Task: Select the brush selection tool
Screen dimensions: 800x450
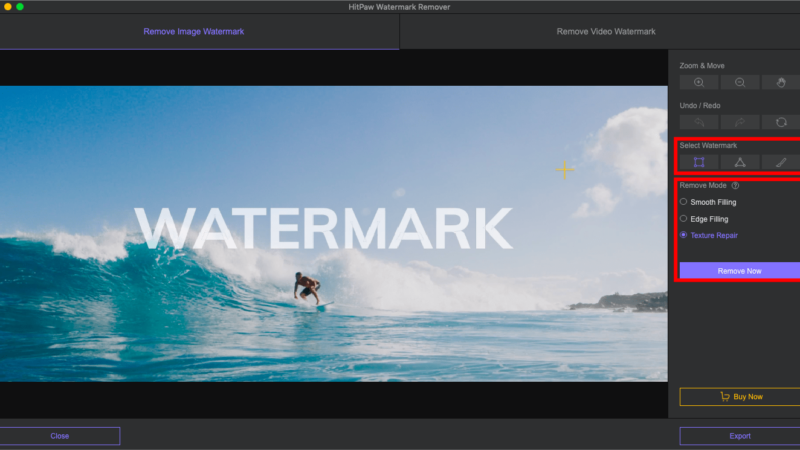Action: pos(781,162)
